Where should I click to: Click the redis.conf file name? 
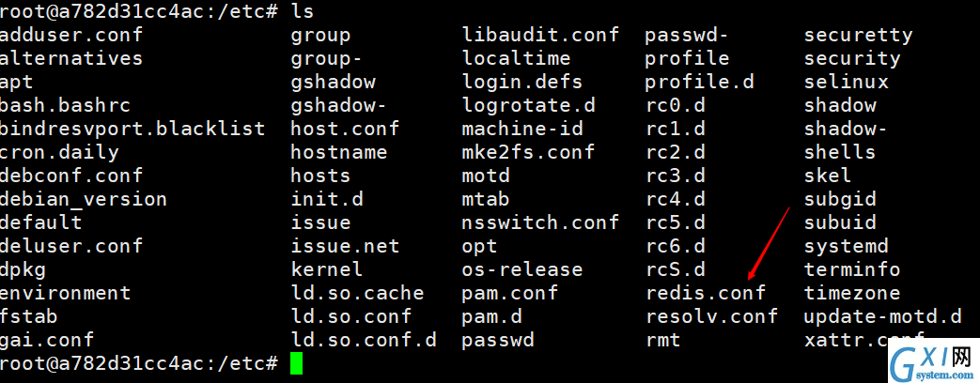coord(706,292)
